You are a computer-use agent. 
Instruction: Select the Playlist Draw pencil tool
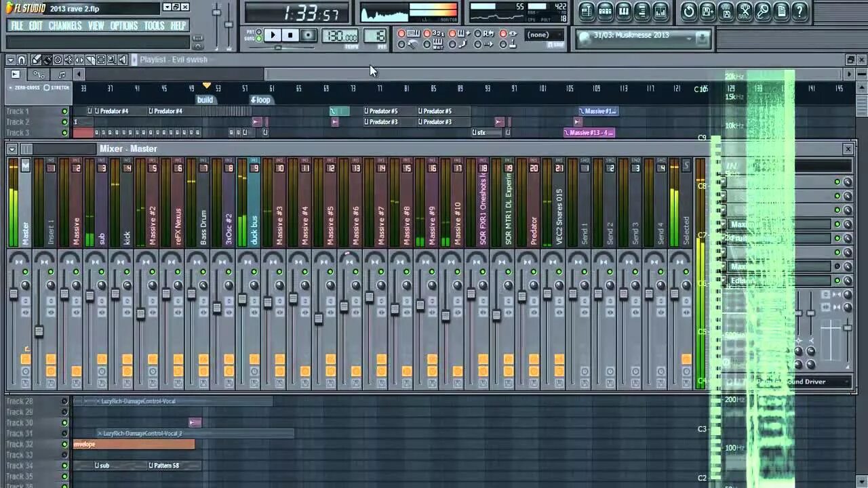pyautogui.click(x=37, y=60)
